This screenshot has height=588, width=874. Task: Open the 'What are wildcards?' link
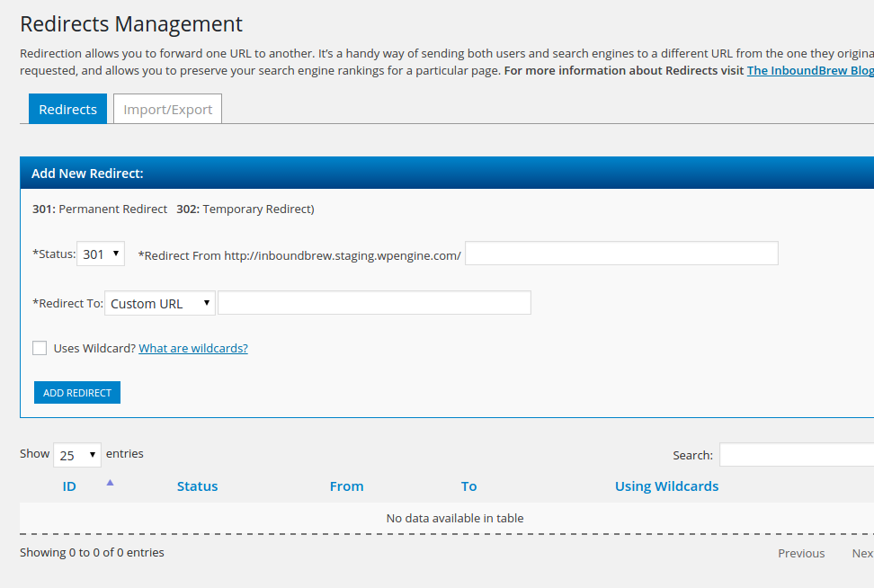193,348
